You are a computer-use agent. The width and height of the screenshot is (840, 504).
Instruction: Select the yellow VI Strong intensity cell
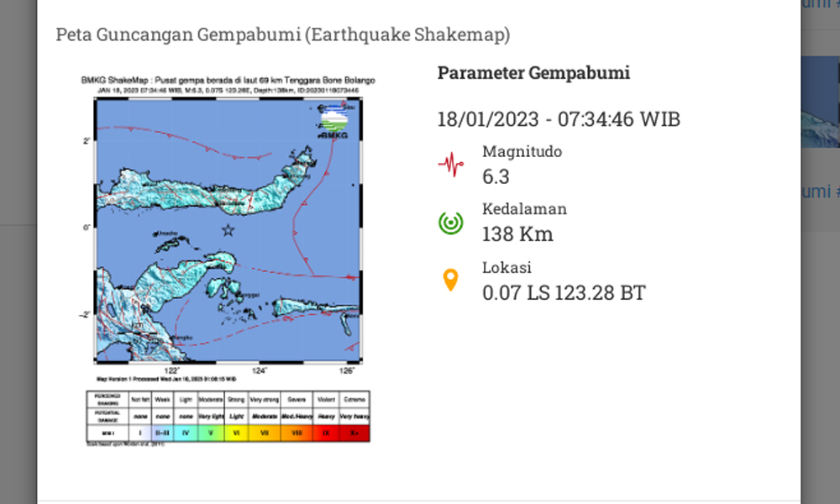(x=236, y=432)
